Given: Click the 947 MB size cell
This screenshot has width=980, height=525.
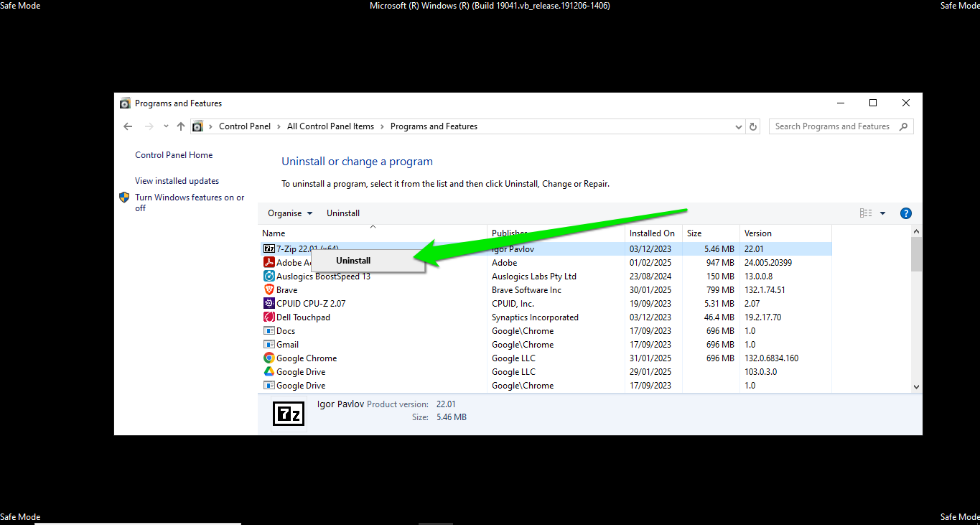Looking at the screenshot, I should (719, 263).
